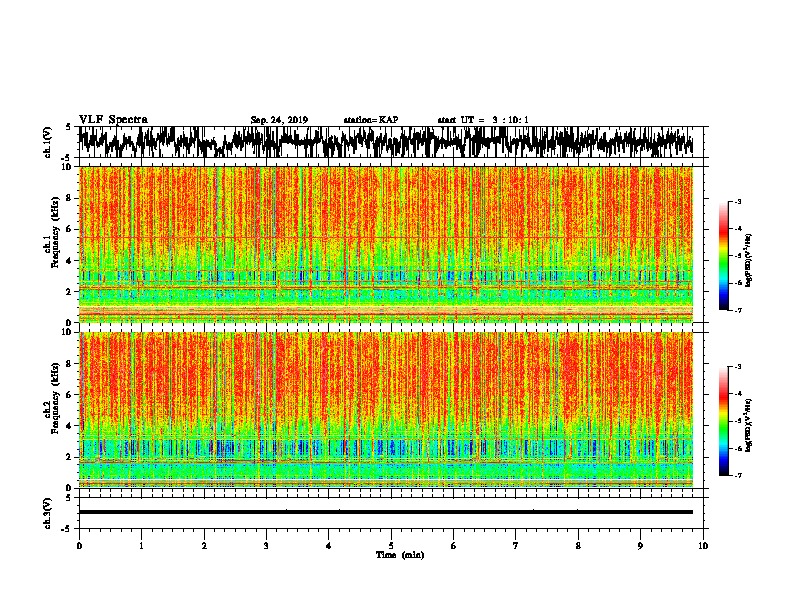Select time axis tick label "1"
The width and height of the screenshot is (792, 612).
(x=141, y=546)
